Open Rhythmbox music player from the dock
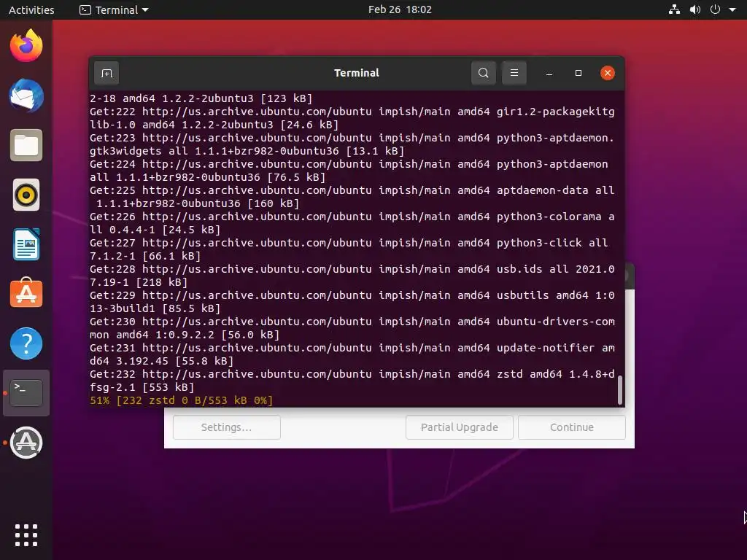747x560 pixels. click(26, 195)
